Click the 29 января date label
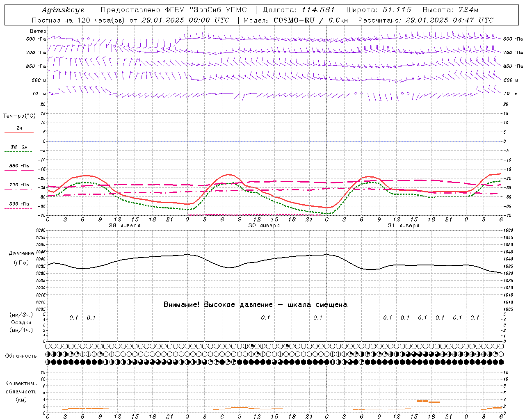The image size is (525, 420). pyautogui.click(x=125, y=226)
